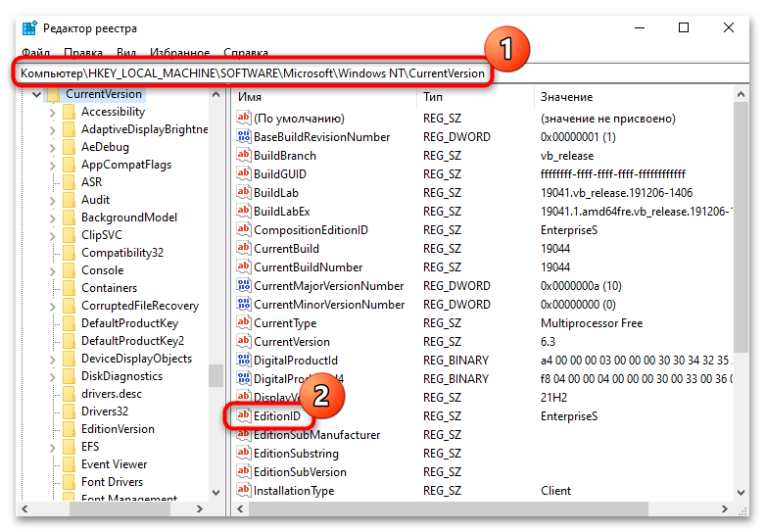Open the Справка menu
Viewport: 765px width, 532px height.
tap(246, 52)
